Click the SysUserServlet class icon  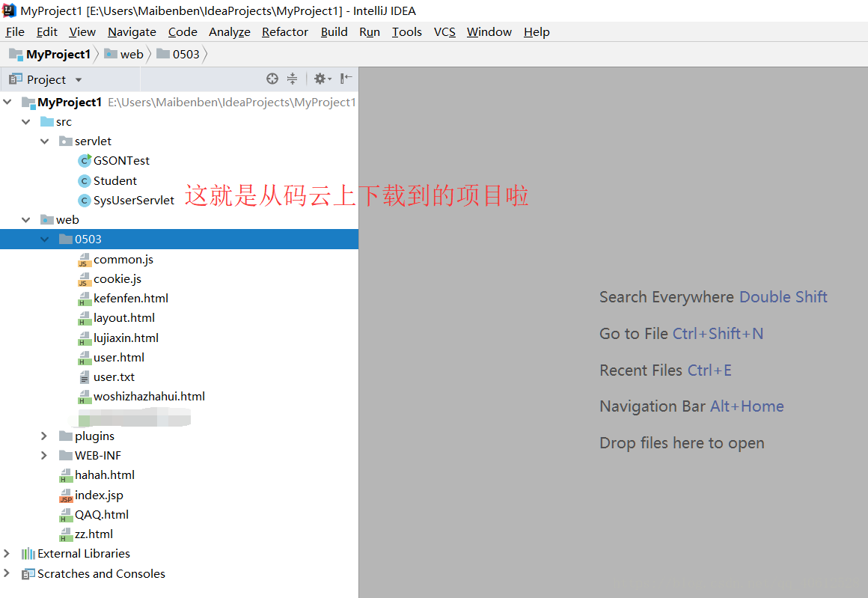tap(84, 201)
